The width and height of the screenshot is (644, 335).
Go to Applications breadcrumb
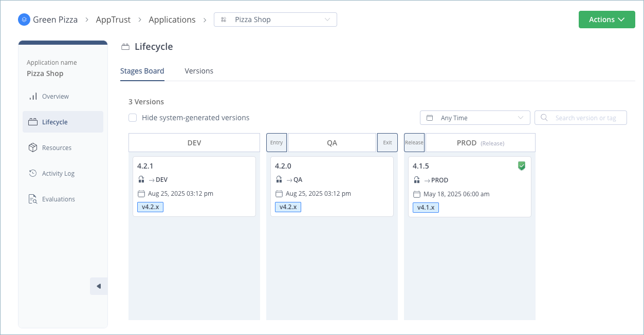click(x=172, y=20)
